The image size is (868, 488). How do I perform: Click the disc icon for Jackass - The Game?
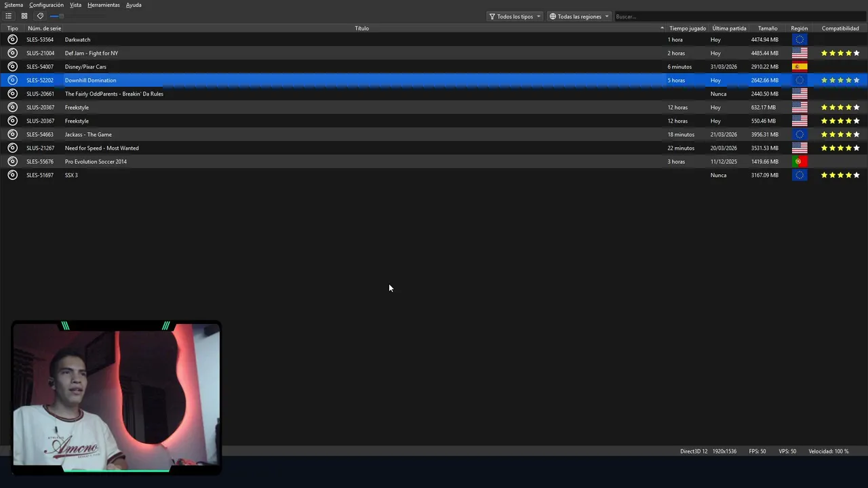coord(12,134)
